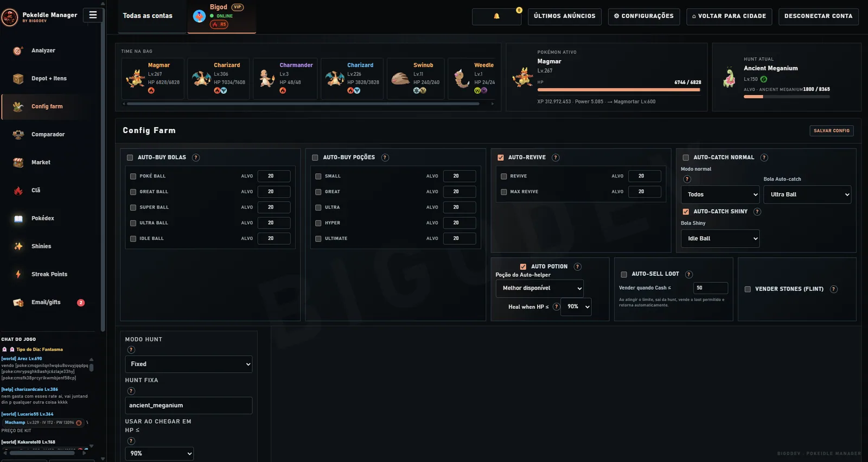The image size is (868, 462).
Task: Enable the AUTO-SELL LOOT checkbox
Action: coord(624,274)
